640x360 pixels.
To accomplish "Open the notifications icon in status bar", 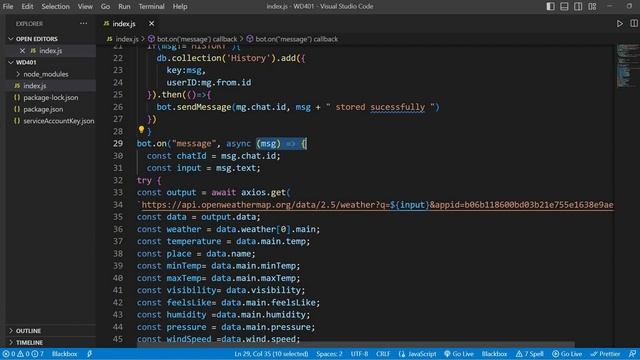I will (x=632, y=354).
